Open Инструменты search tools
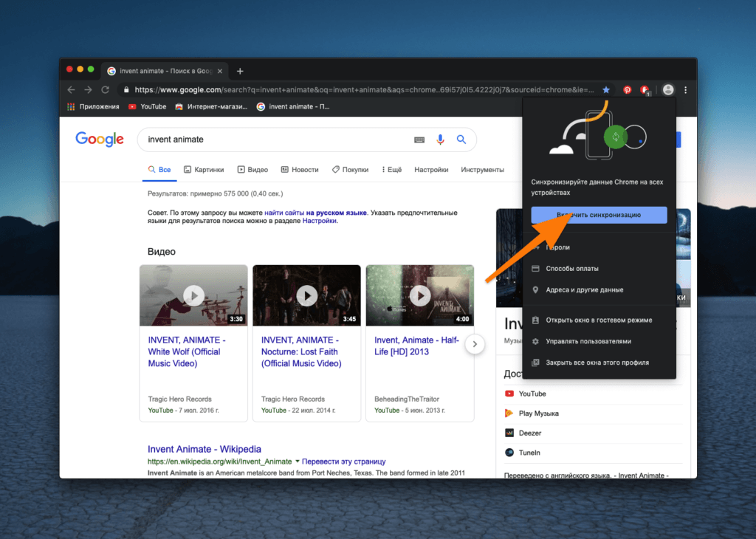Image resolution: width=756 pixels, height=539 pixels. click(482, 170)
